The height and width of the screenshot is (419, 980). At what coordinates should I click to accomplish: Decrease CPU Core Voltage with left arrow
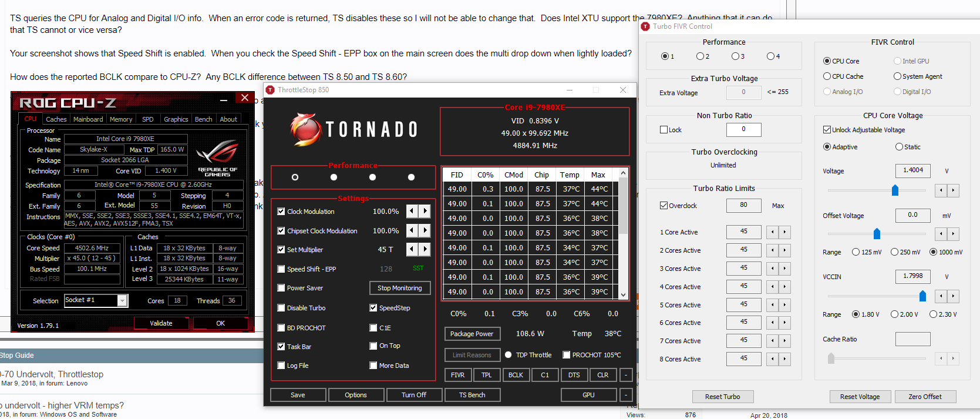[x=941, y=190]
